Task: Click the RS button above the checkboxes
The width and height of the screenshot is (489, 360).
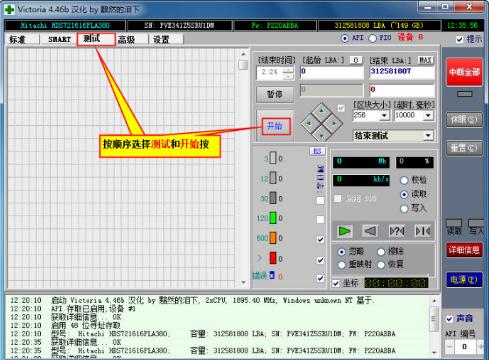Action: pos(317,151)
